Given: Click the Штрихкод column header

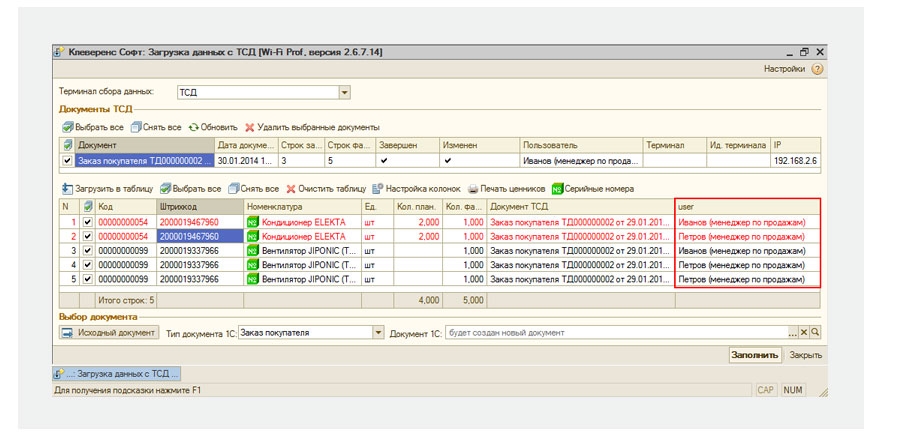Looking at the screenshot, I should tap(200, 206).
